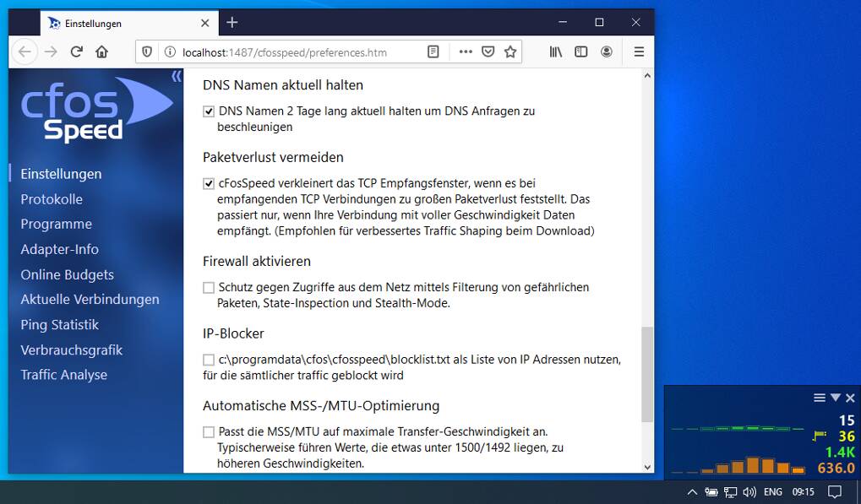Screen dimensions: 861x504
Task: Reload the current page
Action: [76, 51]
